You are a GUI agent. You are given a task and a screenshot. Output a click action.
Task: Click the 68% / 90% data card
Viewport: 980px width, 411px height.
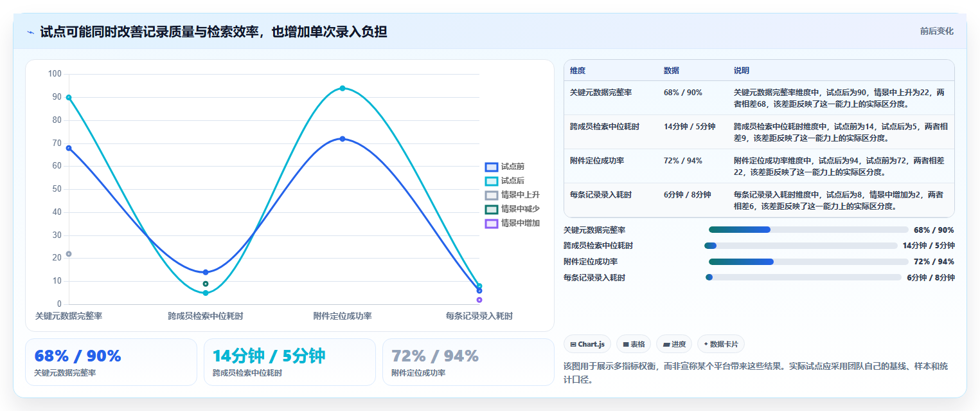click(x=111, y=362)
